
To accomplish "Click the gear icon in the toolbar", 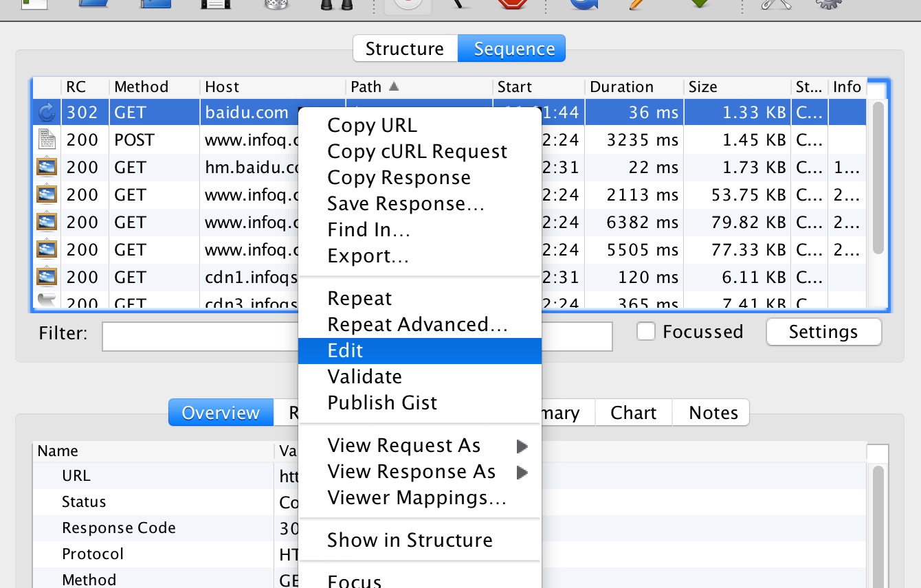I will pyautogui.click(x=829, y=3).
